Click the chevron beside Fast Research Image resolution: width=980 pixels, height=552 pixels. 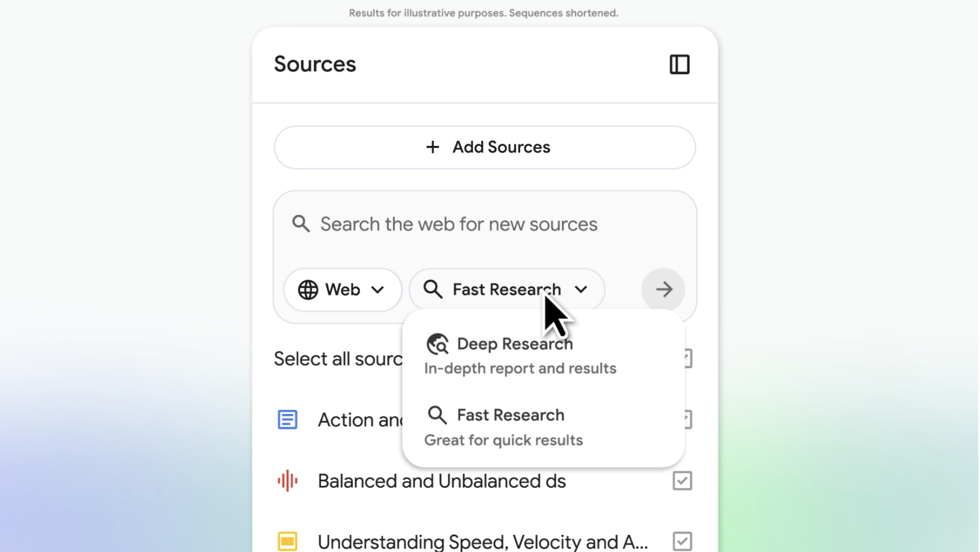(x=581, y=289)
